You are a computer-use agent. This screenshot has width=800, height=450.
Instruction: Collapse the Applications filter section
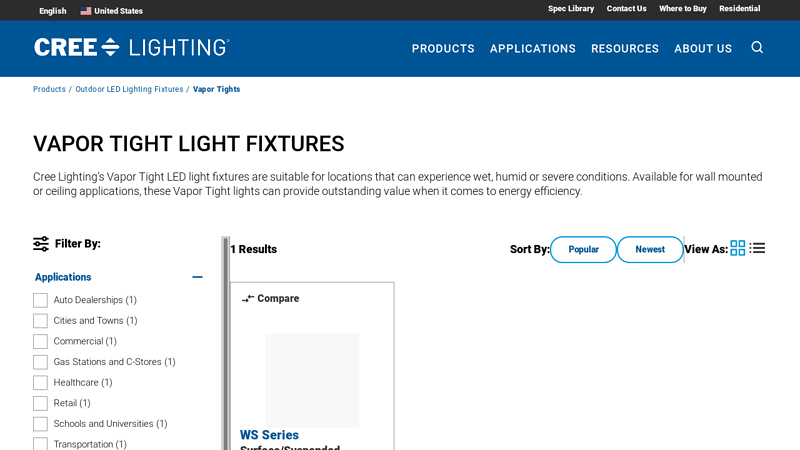point(197,277)
